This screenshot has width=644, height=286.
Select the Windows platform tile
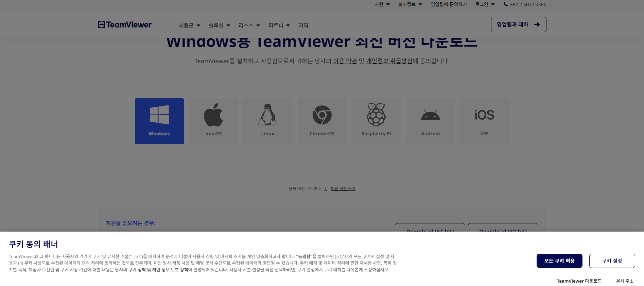pos(159,121)
